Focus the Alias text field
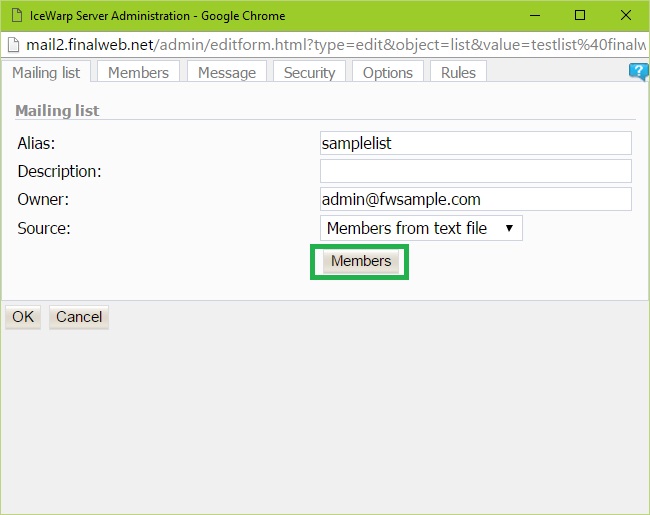 (475, 143)
